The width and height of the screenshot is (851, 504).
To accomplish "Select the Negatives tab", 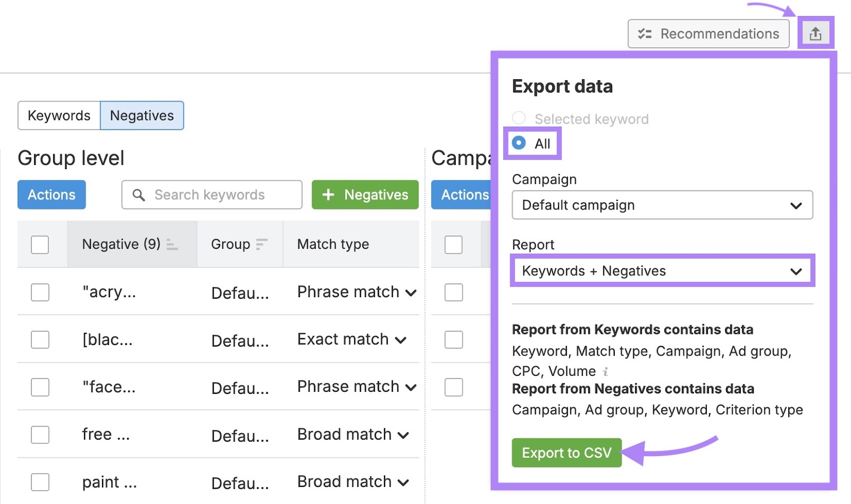I will [141, 115].
